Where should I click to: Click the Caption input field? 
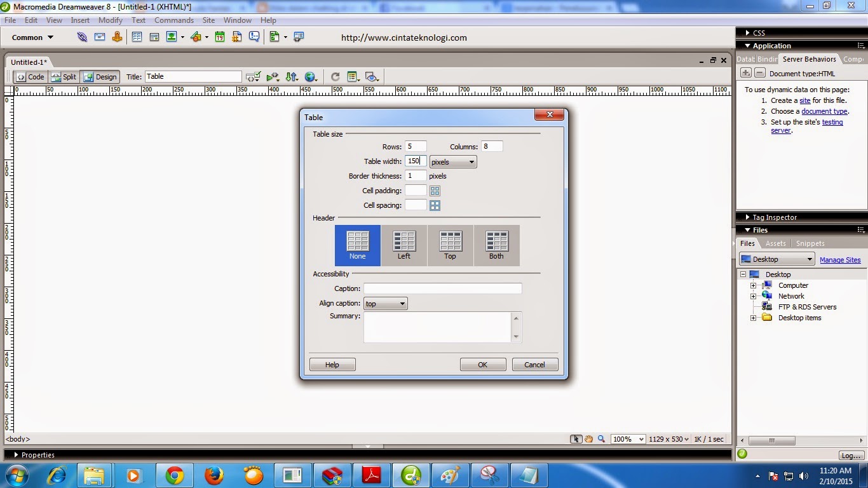tap(442, 288)
